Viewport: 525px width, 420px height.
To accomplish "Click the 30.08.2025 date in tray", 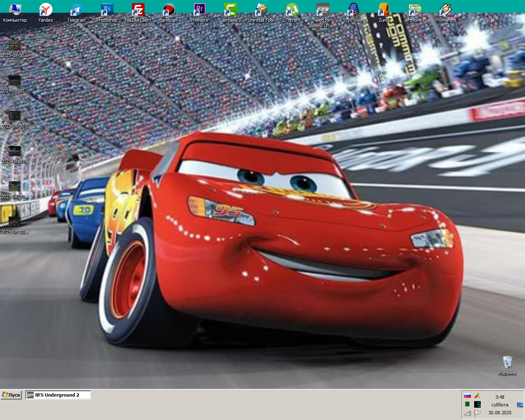I will (x=500, y=413).
